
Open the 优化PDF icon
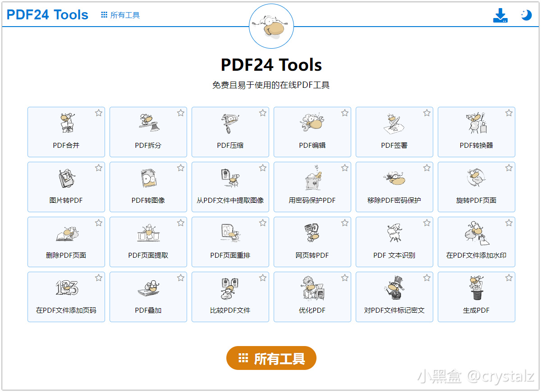pos(312,288)
